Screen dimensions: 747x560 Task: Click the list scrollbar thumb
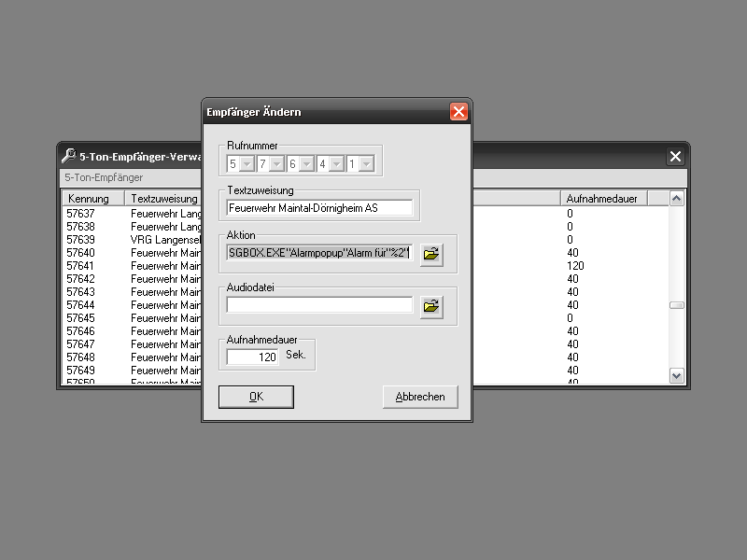(x=677, y=305)
